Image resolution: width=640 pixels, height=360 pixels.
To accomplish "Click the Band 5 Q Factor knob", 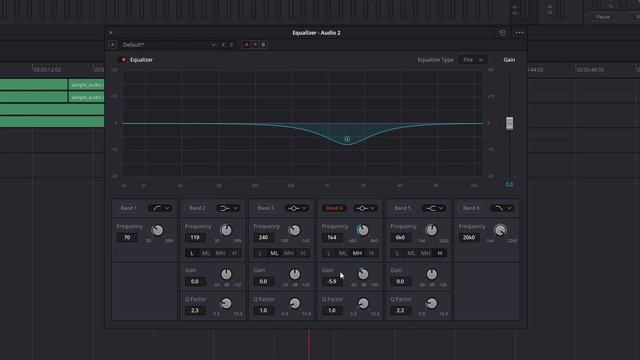I will click(431, 303).
